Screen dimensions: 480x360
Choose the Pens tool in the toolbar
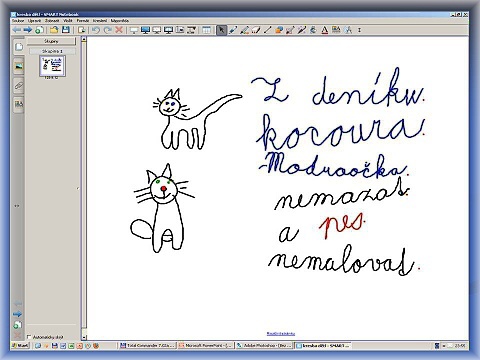[x=233, y=30]
